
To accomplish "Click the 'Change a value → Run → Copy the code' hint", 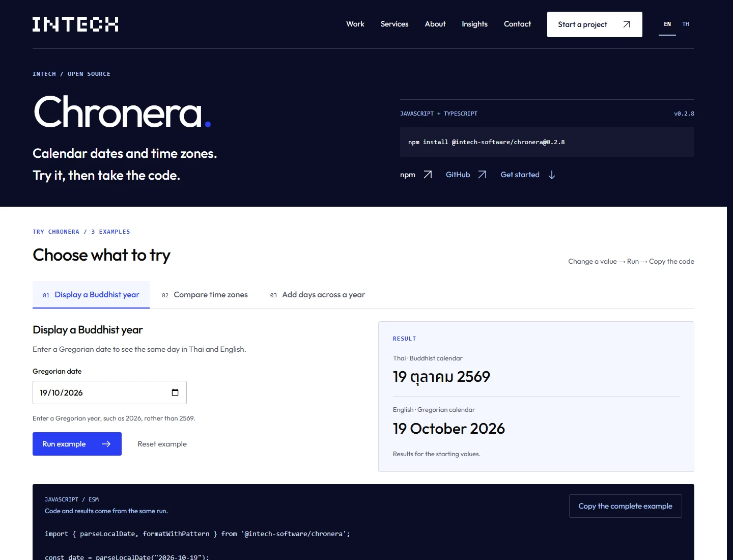I will (x=631, y=261).
